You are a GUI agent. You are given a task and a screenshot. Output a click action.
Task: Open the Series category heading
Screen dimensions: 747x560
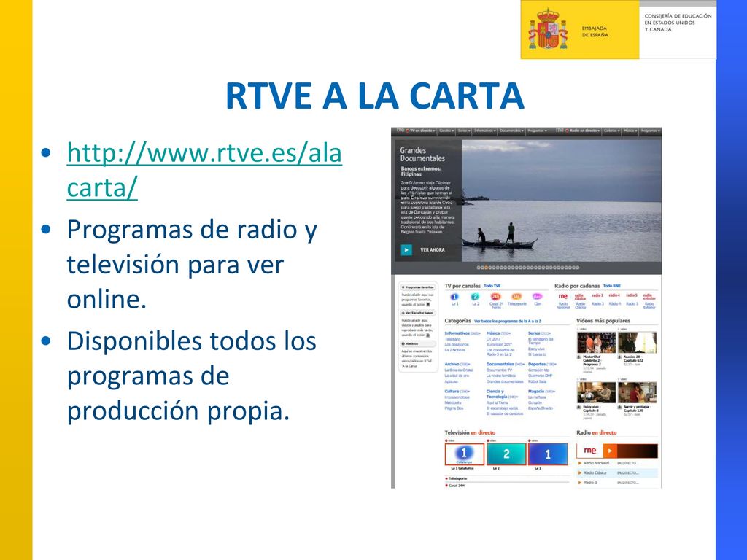[x=534, y=333]
